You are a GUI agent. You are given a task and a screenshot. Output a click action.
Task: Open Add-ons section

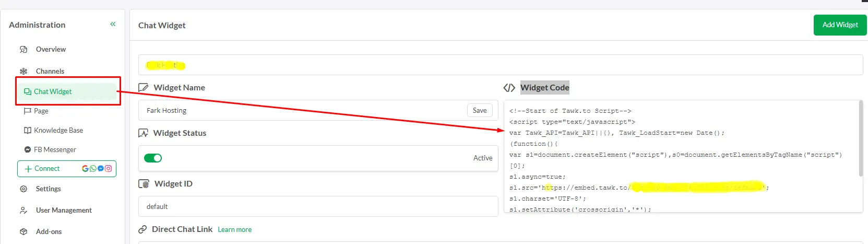click(x=49, y=231)
